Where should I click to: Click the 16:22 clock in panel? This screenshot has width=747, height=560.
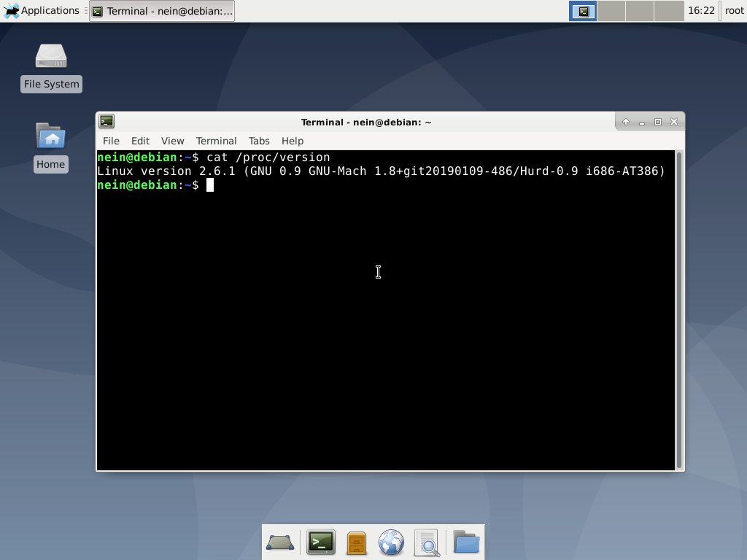(x=701, y=11)
